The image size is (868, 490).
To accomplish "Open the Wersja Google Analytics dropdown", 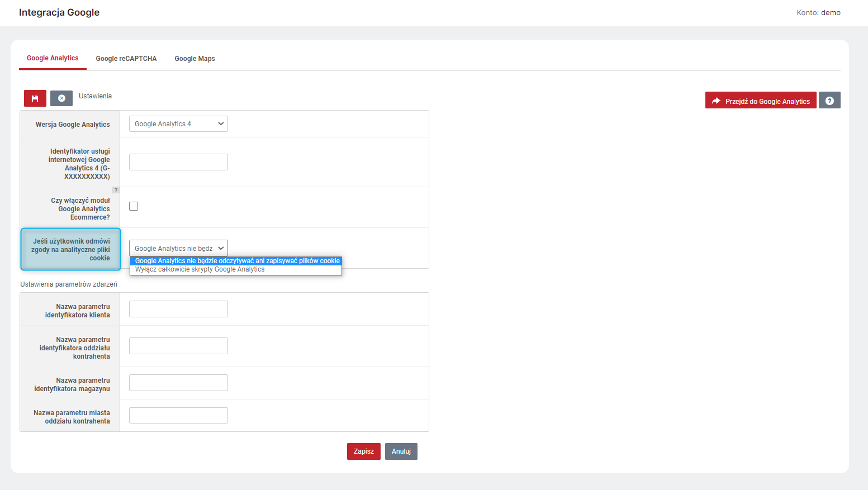I will 178,124.
